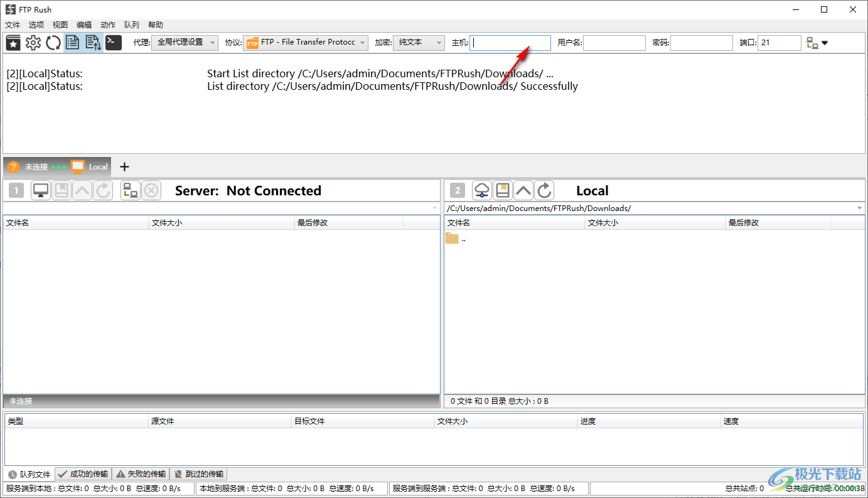Open local pane bookmark icon
The image size is (868, 498).
click(x=503, y=190)
